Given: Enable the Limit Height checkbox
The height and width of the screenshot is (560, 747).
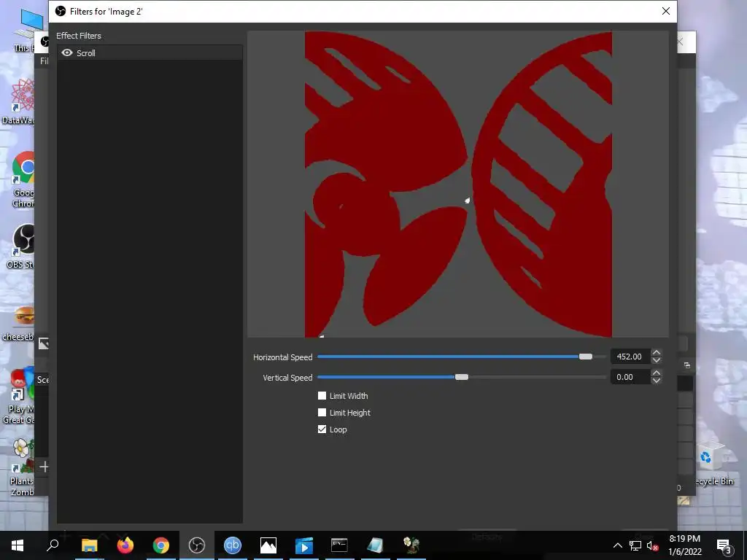Looking at the screenshot, I should [322, 413].
